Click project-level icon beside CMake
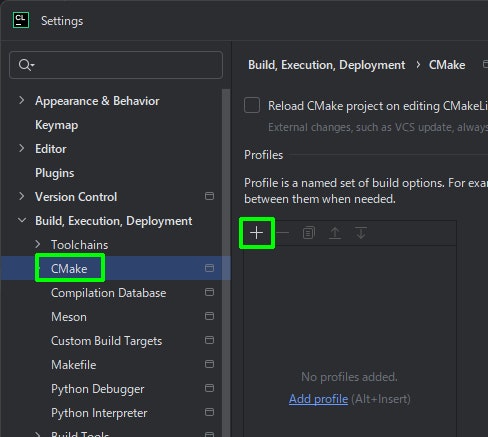This screenshot has width=488, height=437. point(209,268)
